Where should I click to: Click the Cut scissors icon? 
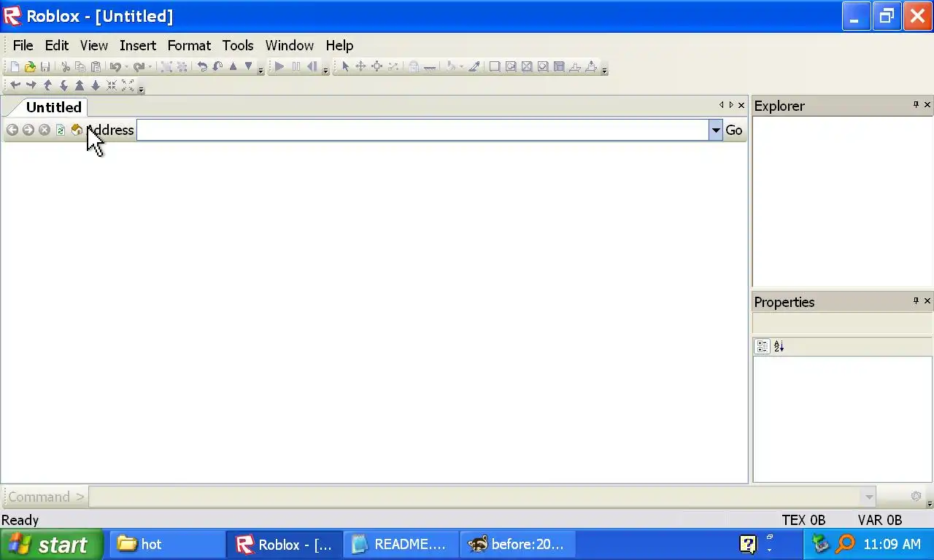click(x=65, y=66)
